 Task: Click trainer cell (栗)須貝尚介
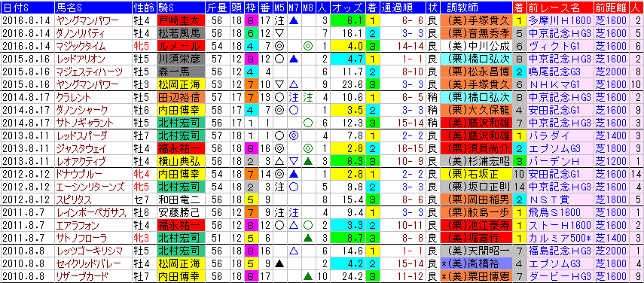[x=476, y=148]
